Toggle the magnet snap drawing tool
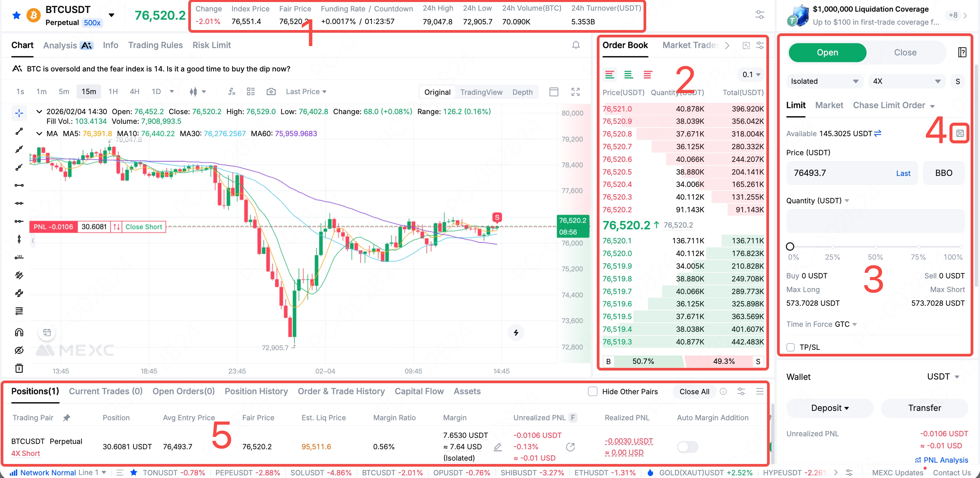The width and height of the screenshot is (980, 478). click(19, 332)
